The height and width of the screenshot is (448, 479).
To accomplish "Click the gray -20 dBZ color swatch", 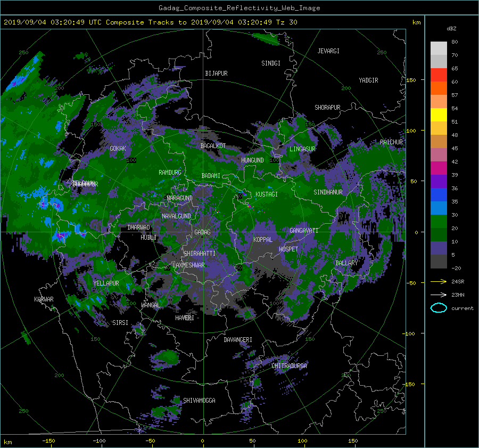I will (x=439, y=262).
